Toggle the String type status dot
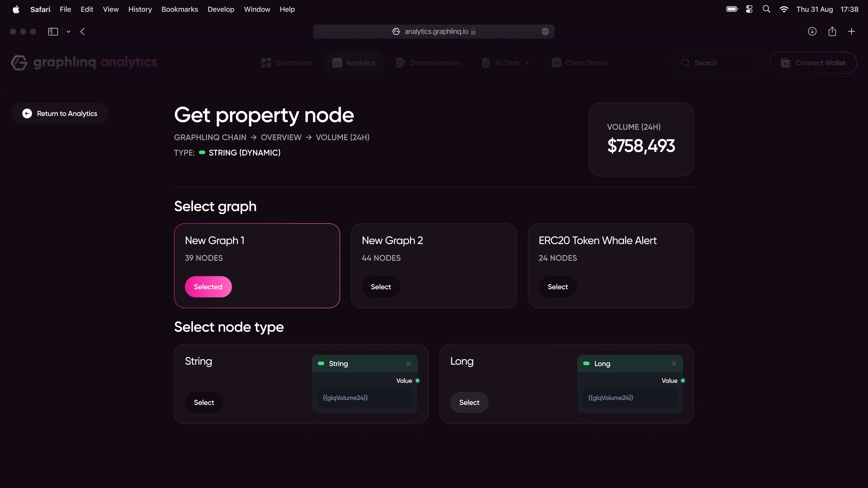The image size is (868, 488). pyautogui.click(x=202, y=152)
